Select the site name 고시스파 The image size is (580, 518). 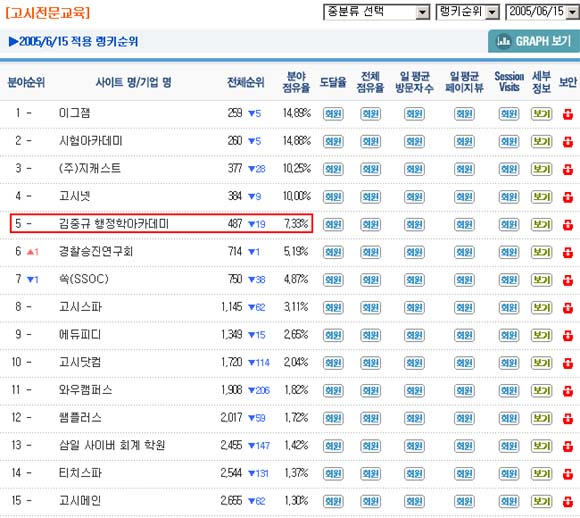[80, 307]
